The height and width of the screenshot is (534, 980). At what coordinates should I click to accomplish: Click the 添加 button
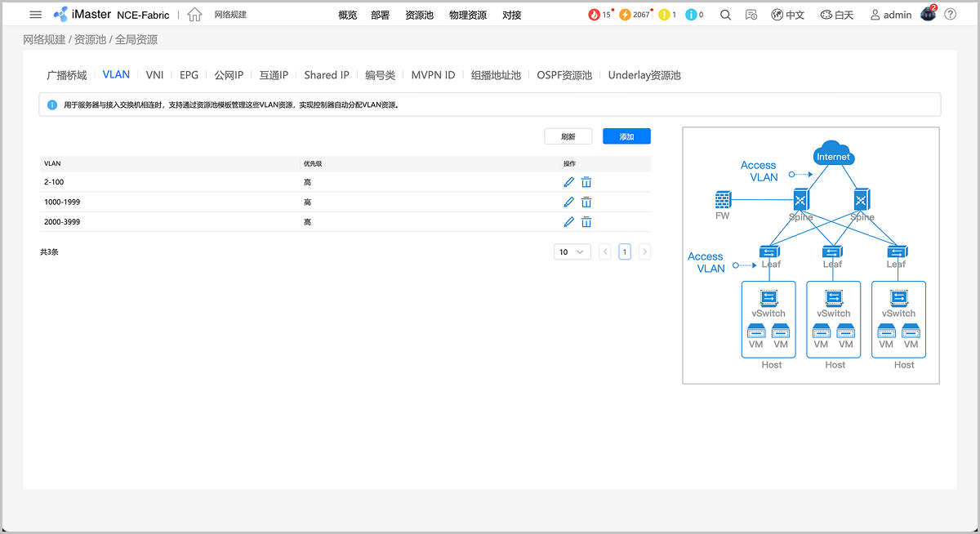[626, 136]
